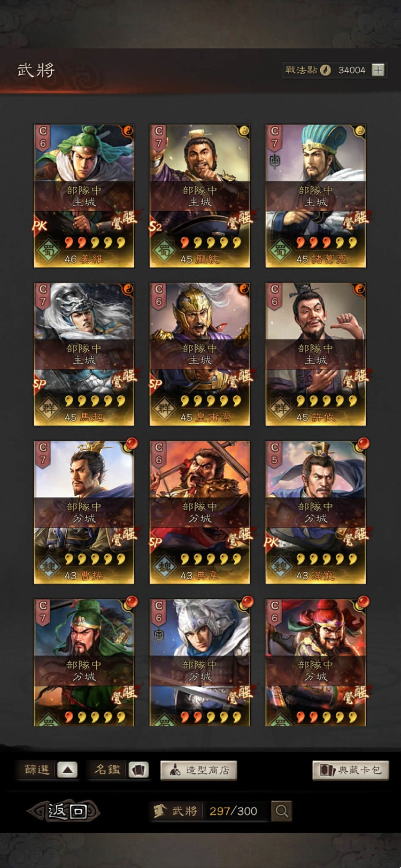Select the 皇甫嵩 general card
The height and width of the screenshot is (868, 401).
point(200,354)
